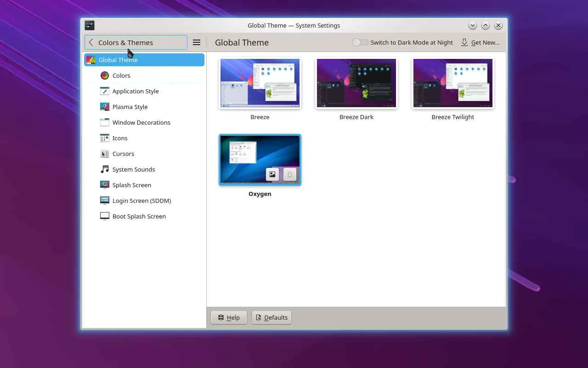Select the Oxygen theme thumbnail
The width and height of the screenshot is (588, 368).
click(x=260, y=160)
